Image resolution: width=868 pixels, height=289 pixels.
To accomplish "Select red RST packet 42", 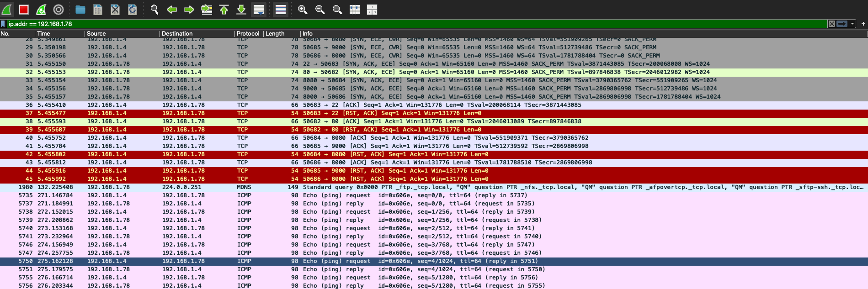I will (x=434, y=154).
